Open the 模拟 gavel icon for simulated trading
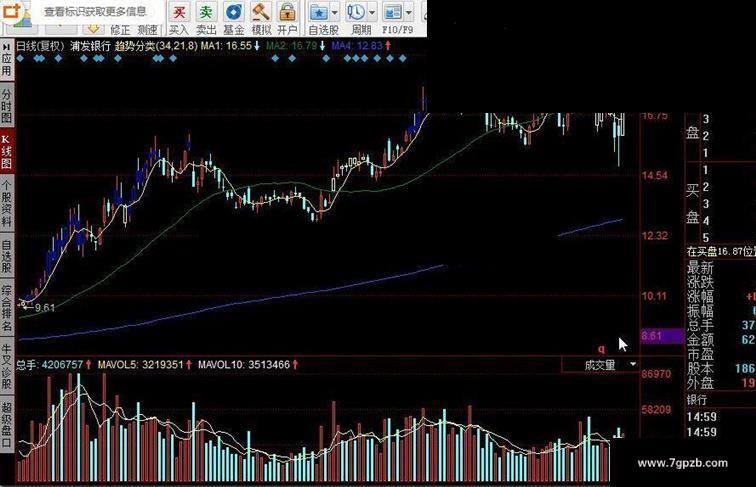Screen dimensions: 756x487 (x=261, y=12)
